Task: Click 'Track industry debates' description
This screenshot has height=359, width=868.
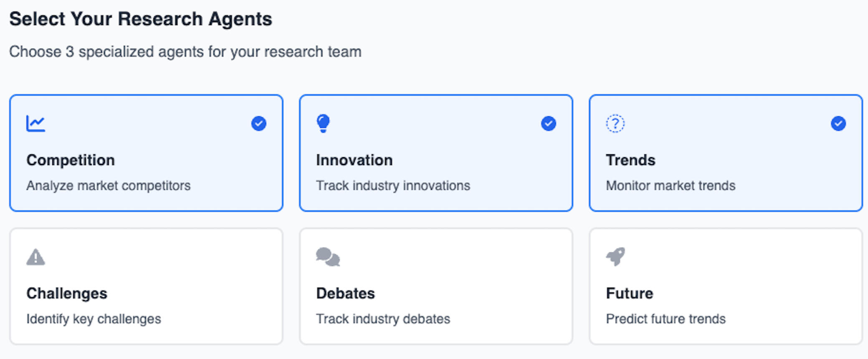Action: click(383, 319)
